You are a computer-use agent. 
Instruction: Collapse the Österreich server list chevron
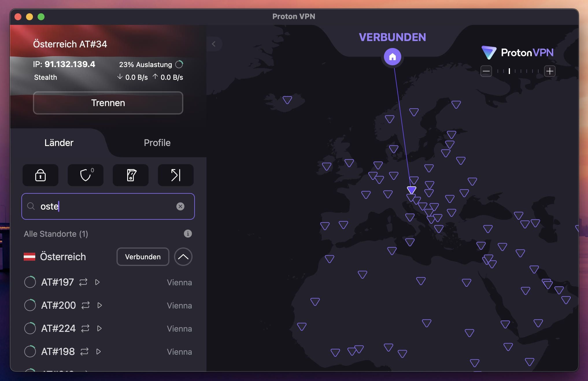[x=183, y=257]
